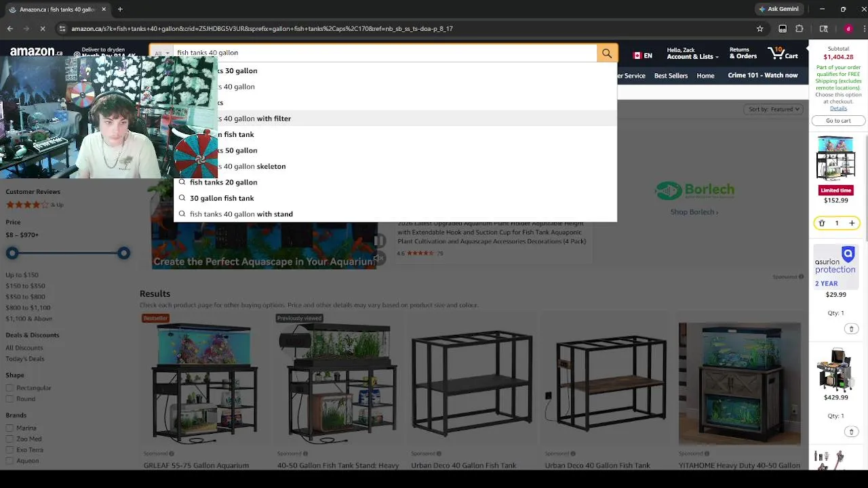Open the browser Extensions puzzle icon

point(800,28)
